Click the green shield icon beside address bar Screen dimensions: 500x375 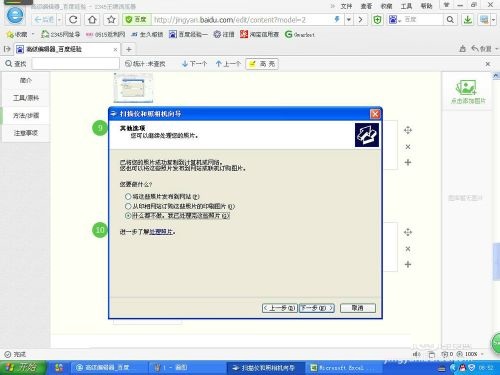click(x=377, y=20)
